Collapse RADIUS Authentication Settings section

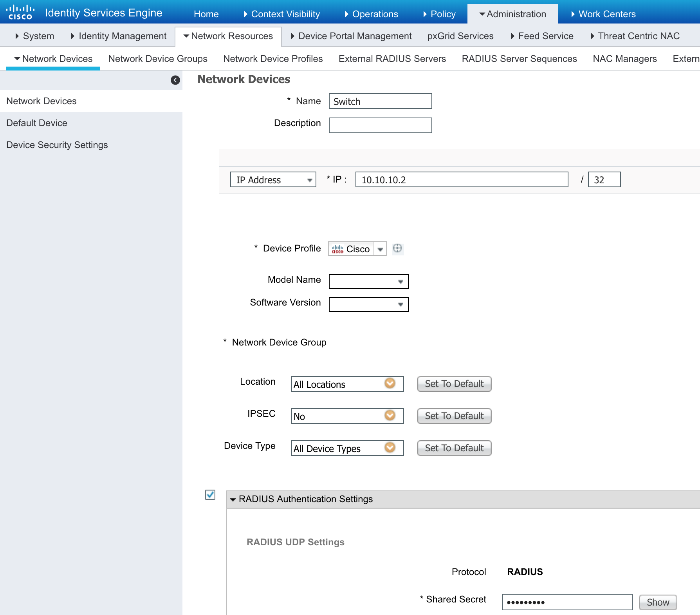(x=233, y=499)
